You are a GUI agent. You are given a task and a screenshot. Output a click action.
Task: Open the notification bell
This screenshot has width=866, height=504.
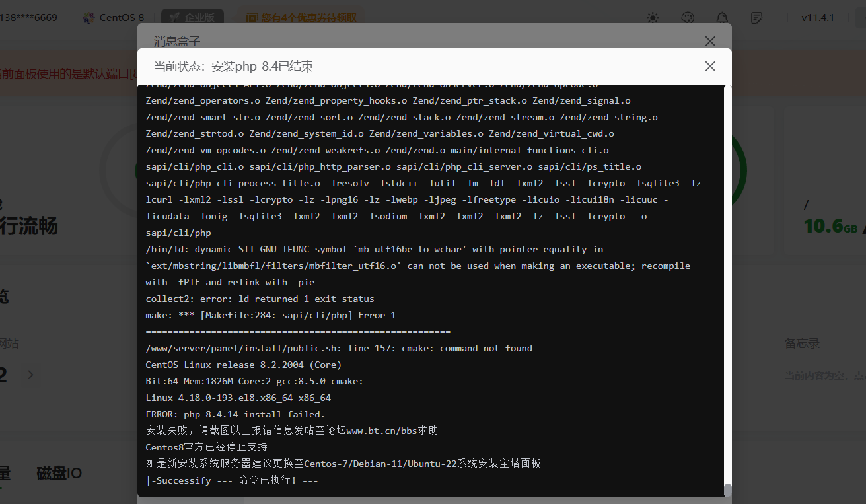[722, 18]
